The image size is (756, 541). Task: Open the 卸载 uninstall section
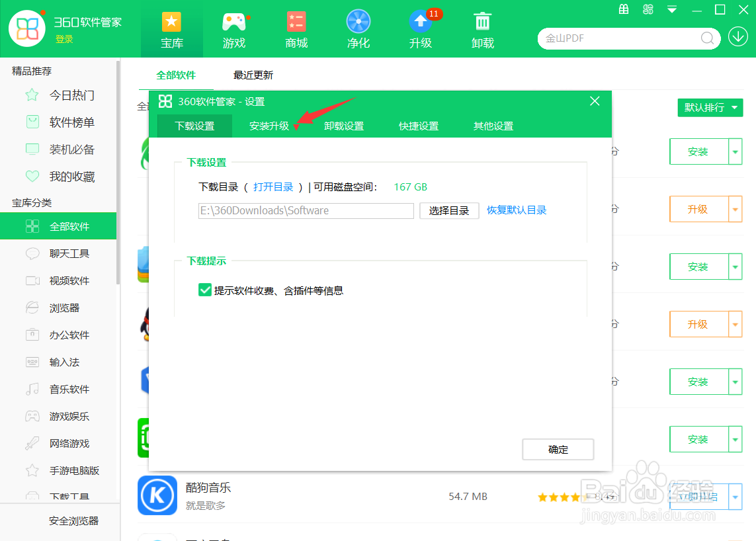[483, 30]
